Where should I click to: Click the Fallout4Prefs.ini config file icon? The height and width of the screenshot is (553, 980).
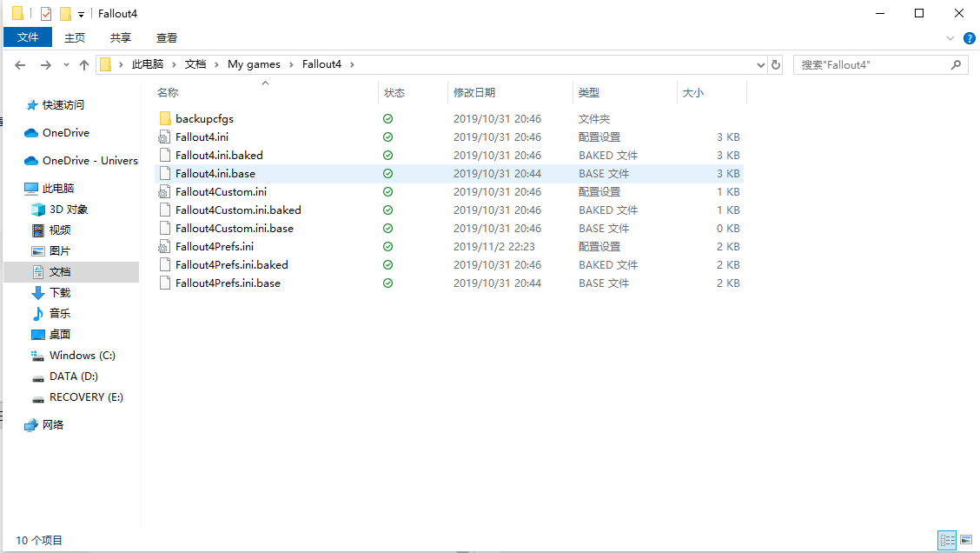click(x=164, y=246)
